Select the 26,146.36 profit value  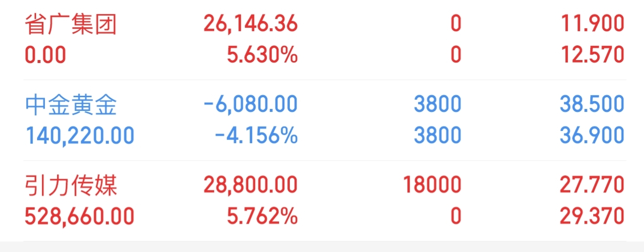251,24
